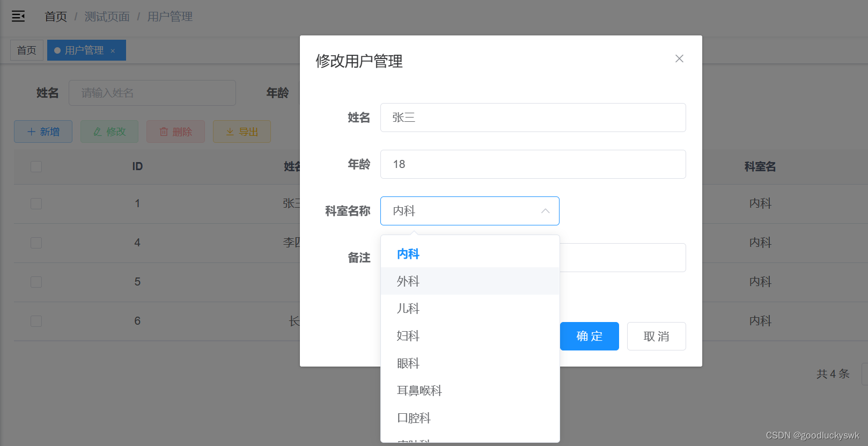The image size is (868, 446).
Task: Close the 修改用户管理 dialog with X icon
Action: click(x=679, y=59)
